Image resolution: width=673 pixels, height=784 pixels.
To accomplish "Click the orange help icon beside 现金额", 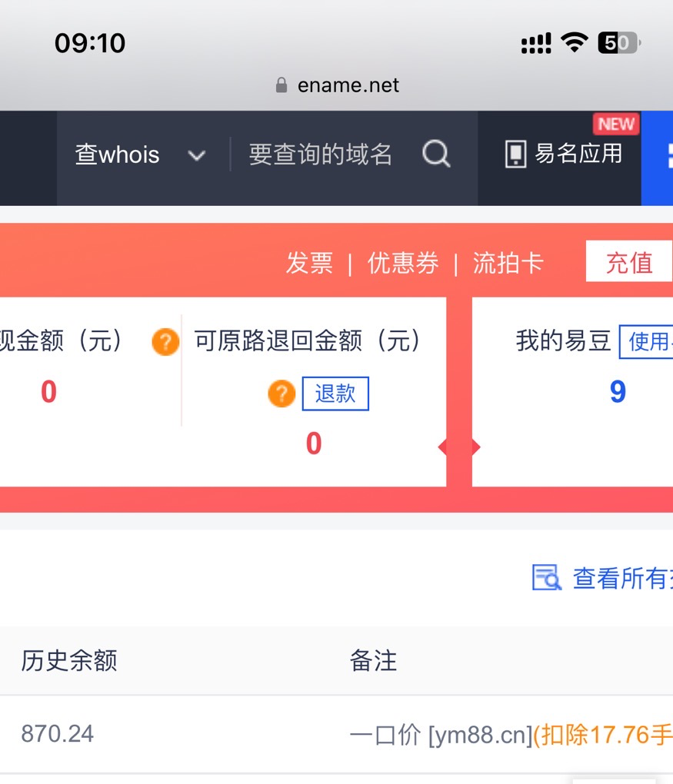I will pos(165,341).
